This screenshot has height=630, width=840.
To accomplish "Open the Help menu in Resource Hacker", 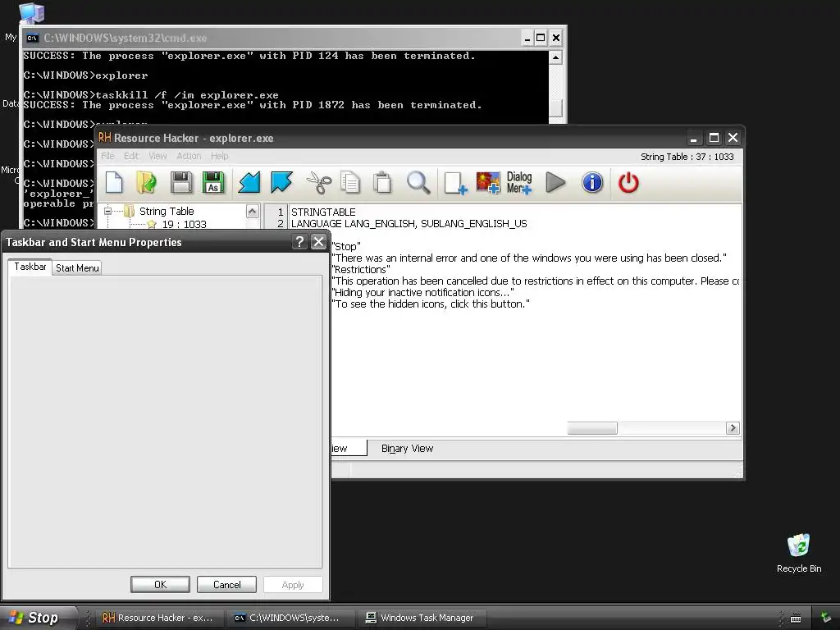I will click(x=219, y=156).
